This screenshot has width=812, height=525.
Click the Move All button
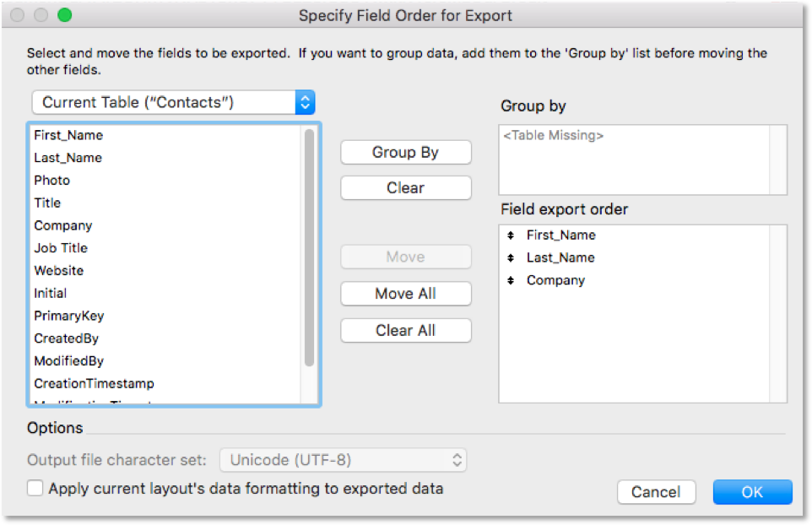[405, 294]
